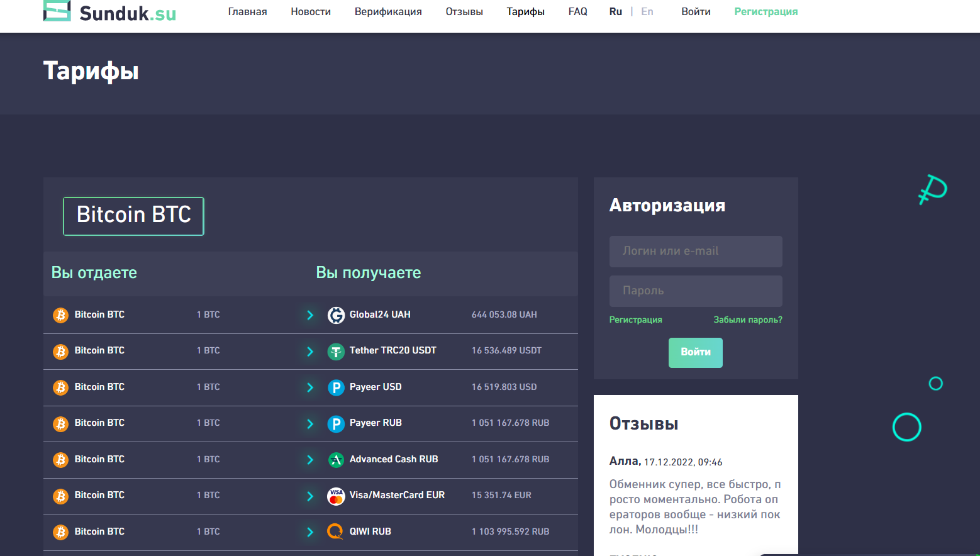The image size is (980, 556).
Task: Select the Тарифы nav item
Action: coord(526,11)
